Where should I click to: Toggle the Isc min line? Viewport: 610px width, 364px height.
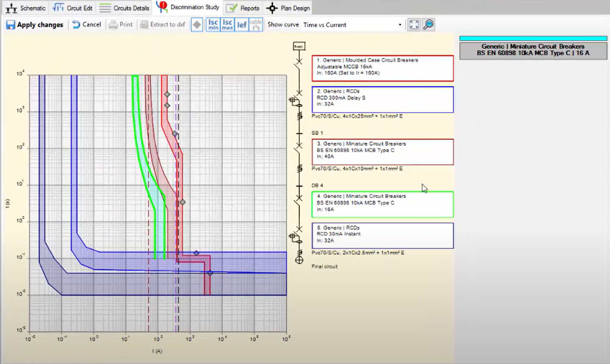(213, 25)
